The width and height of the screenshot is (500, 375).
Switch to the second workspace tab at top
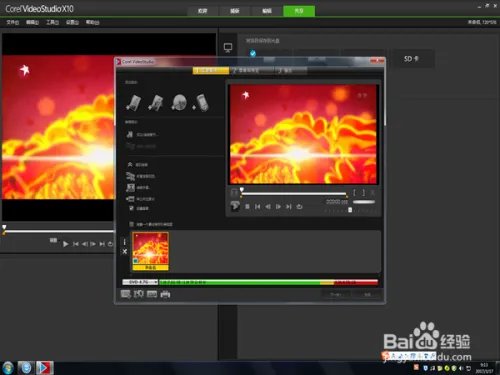(x=235, y=11)
